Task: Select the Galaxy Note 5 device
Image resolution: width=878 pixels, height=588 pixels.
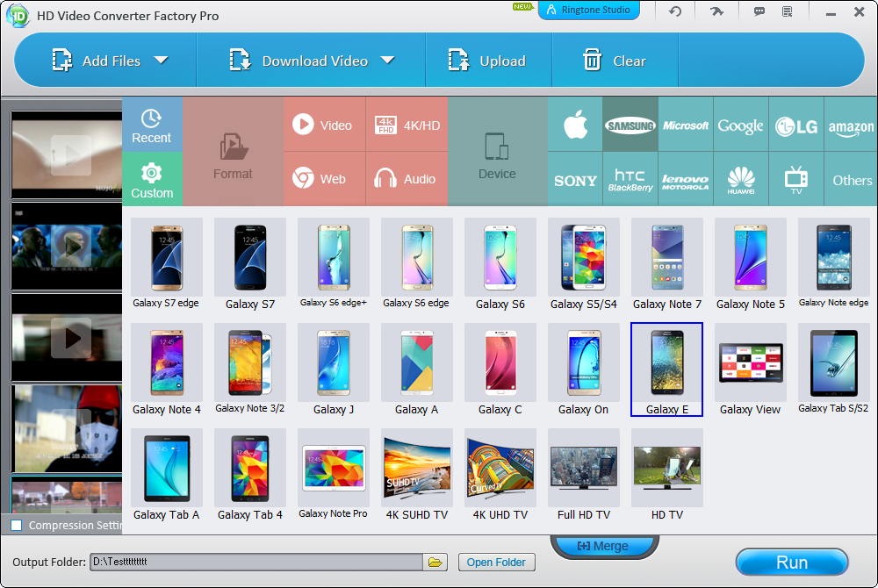Action: tap(751, 264)
